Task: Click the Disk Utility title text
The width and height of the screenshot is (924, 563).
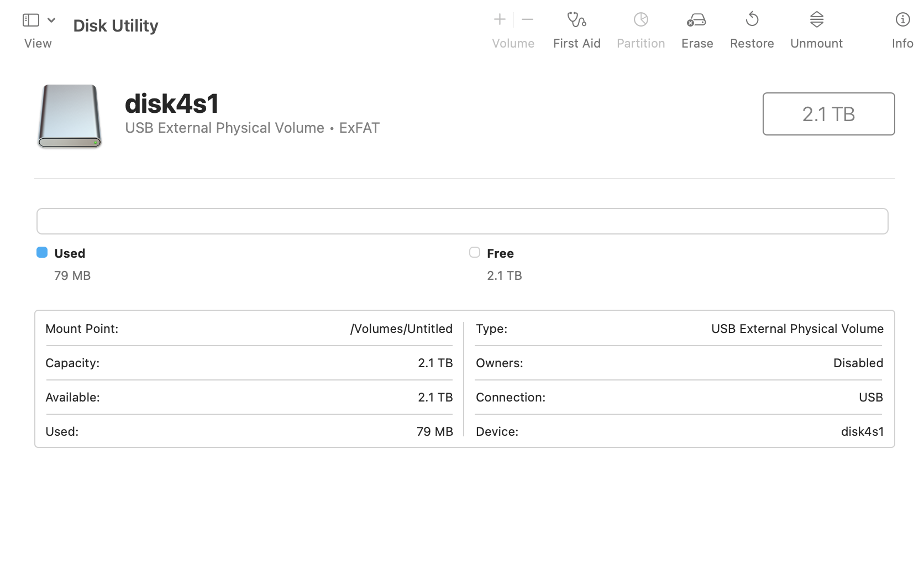Action: pos(116,25)
